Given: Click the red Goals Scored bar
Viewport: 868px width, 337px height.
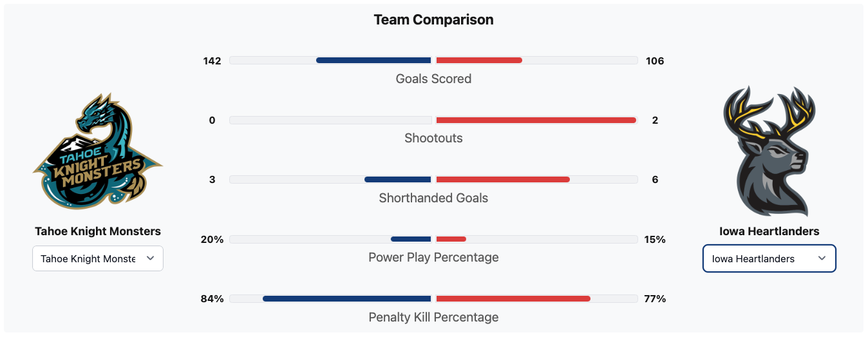Looking at the screenshot, I should tap(479, 61).
